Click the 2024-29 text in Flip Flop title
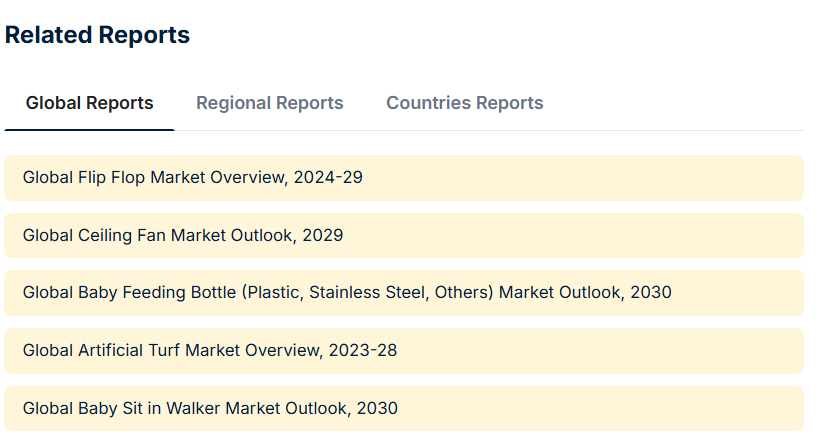Screen dimensions: 829x445 tap(328, 177)
